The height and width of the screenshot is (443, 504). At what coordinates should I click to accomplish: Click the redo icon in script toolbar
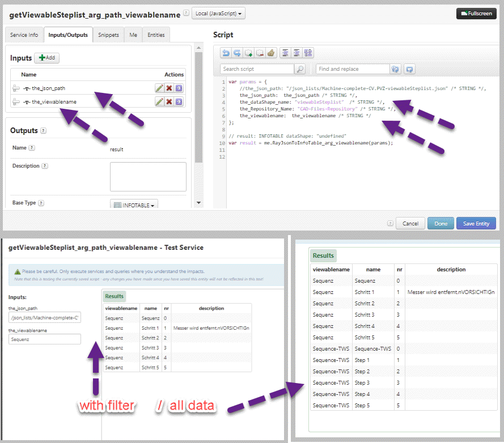point(237,53)
